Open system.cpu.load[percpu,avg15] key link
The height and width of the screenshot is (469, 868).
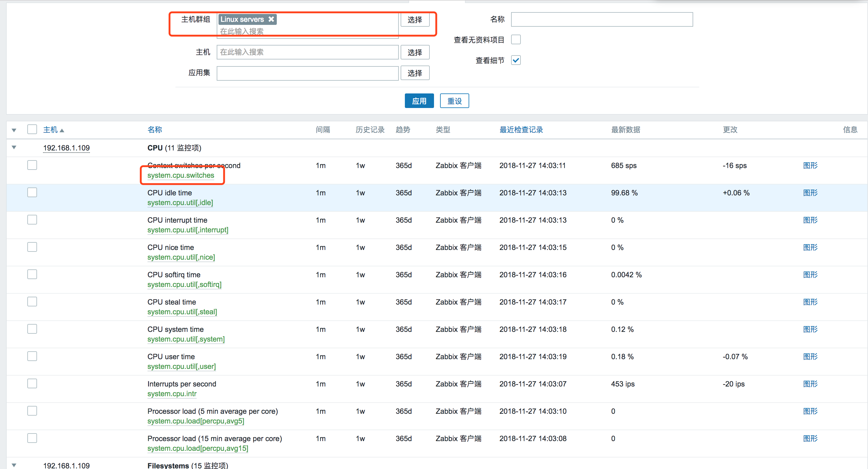click(x=198, y=448)
